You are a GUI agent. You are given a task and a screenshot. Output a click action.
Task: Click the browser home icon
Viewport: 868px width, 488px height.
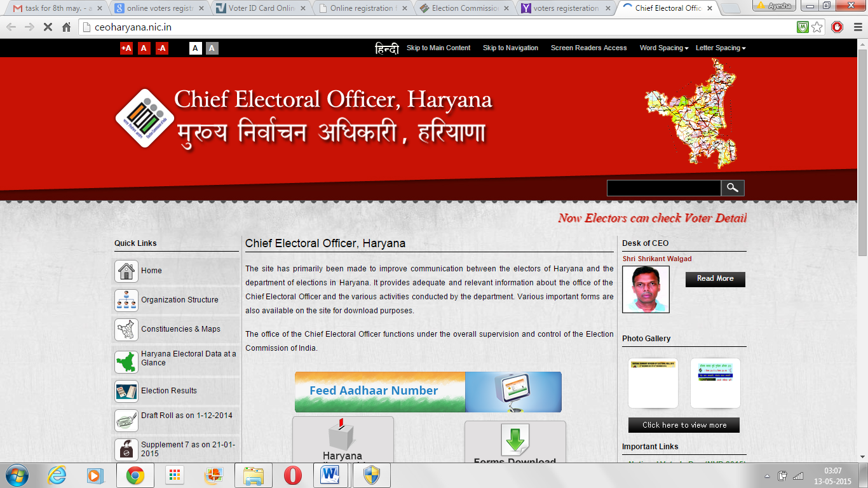click(x=66, y=27)
